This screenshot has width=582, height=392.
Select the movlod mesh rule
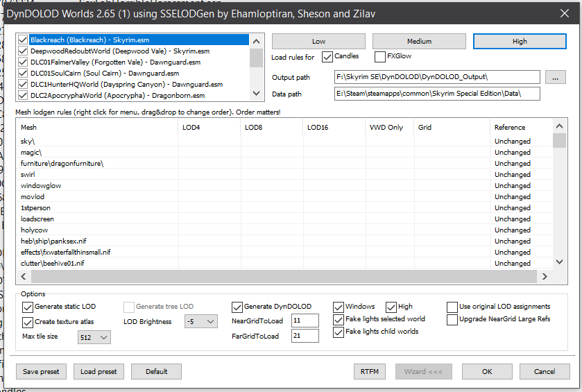[284, 197]
